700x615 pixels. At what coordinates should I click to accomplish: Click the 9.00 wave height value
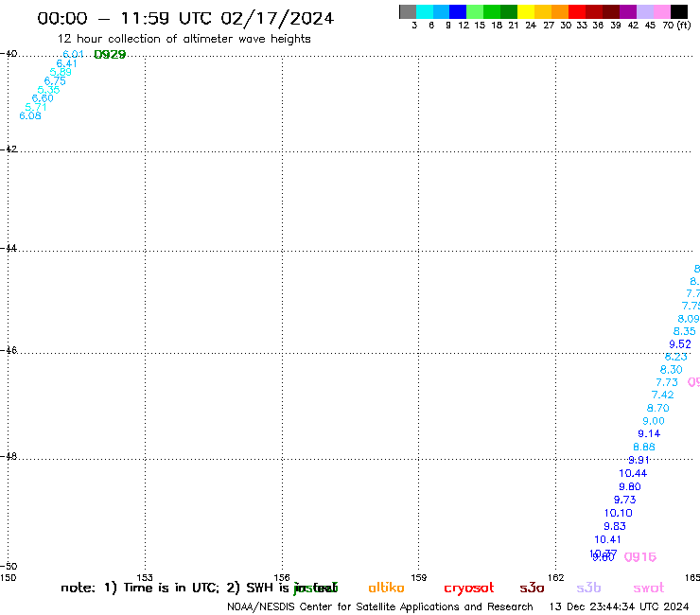click(654, 421)
